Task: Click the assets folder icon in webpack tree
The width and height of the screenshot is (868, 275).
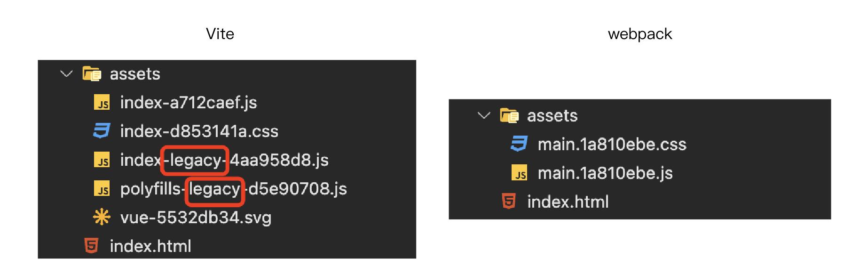Action: 509,115
